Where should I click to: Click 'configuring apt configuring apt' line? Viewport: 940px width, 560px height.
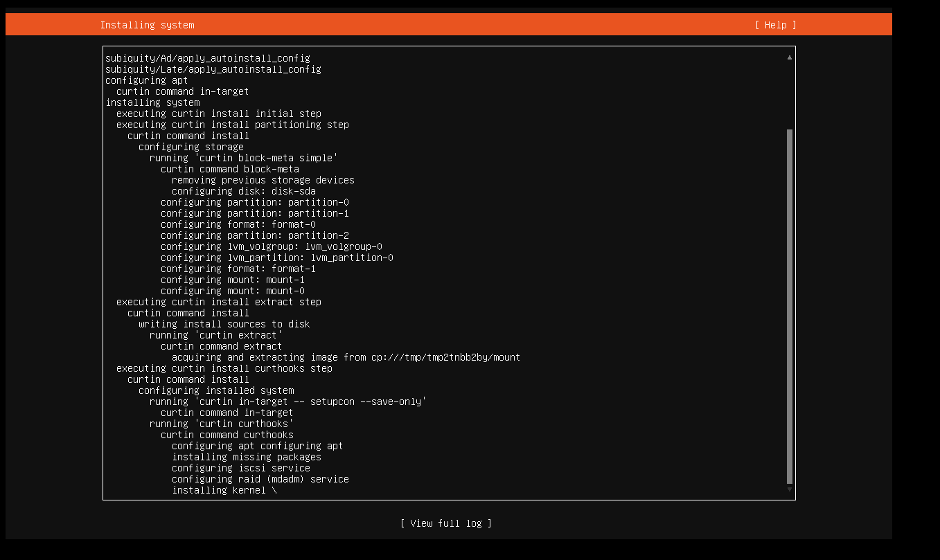click(x=258, y=446)
